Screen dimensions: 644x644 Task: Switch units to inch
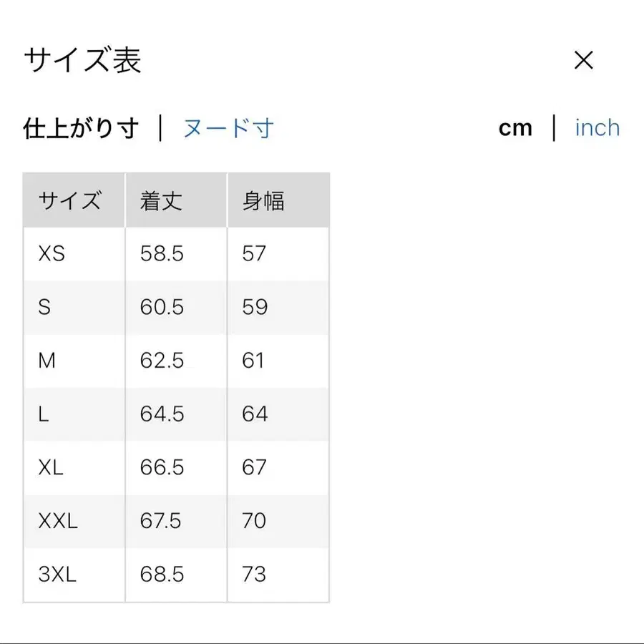[x=597, y=127]
